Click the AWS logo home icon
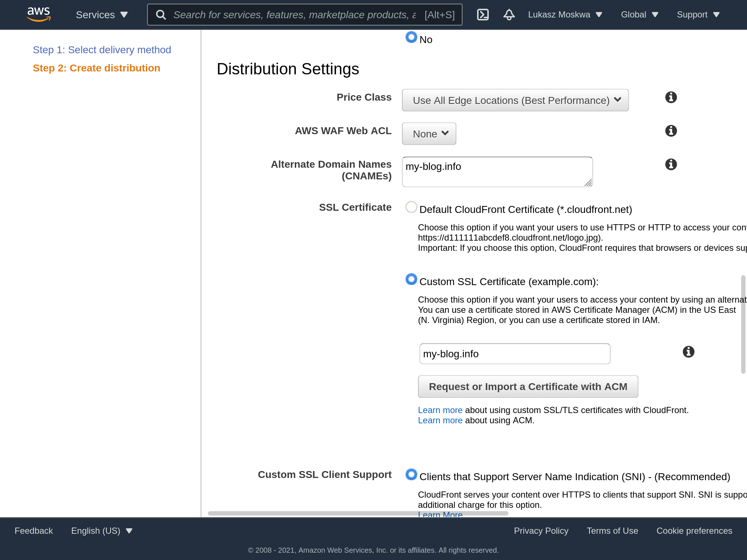 tap(39, 14)
